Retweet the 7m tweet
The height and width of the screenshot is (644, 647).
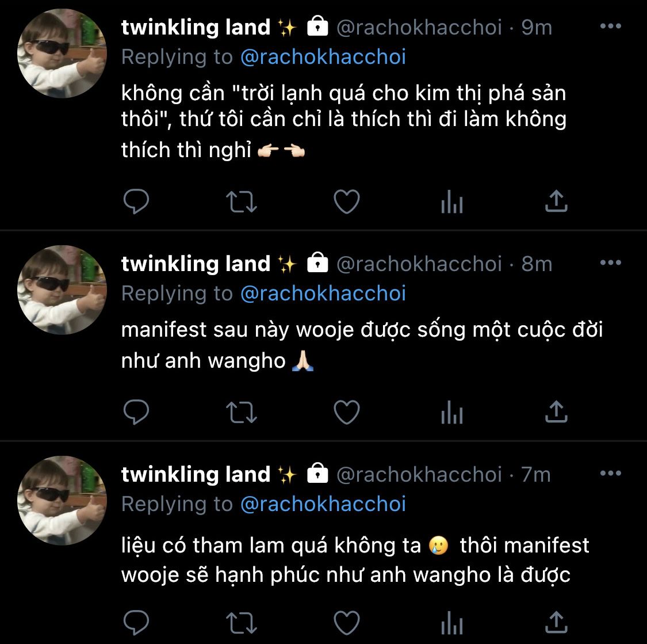click(242, 623)
